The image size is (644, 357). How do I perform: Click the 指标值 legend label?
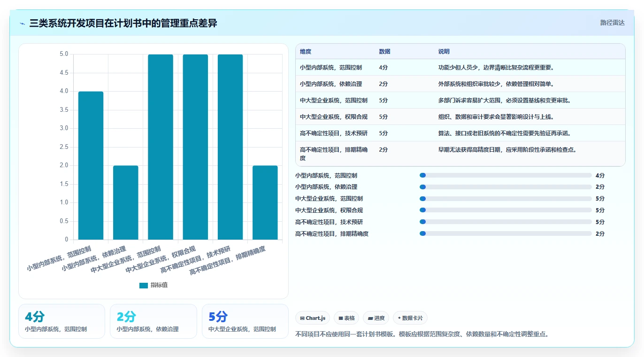tap(159, 285)
